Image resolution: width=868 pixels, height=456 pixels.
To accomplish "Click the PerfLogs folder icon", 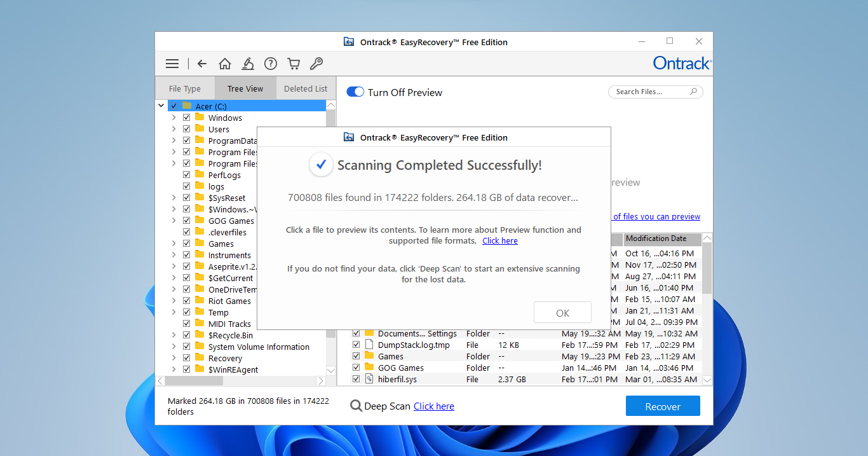I will coord(200,175).
